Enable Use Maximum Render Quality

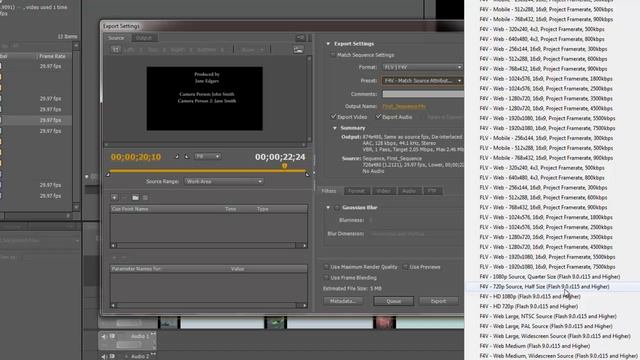tap(326, 267)
